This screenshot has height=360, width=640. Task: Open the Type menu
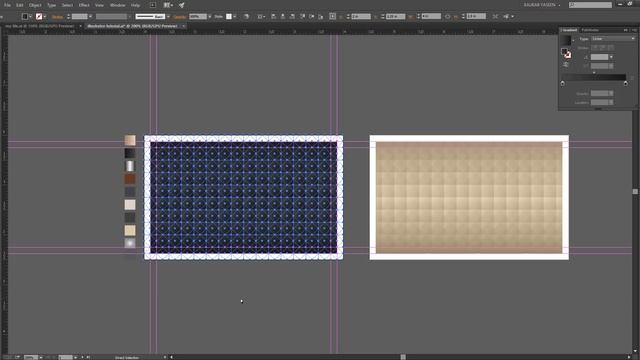coord(51,5)
